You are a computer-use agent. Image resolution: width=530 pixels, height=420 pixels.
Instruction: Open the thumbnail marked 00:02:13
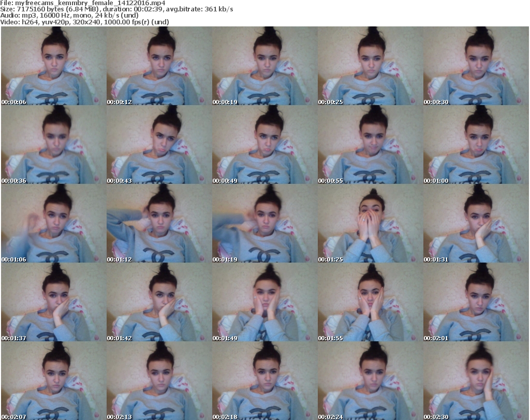[x=159, y=381]
